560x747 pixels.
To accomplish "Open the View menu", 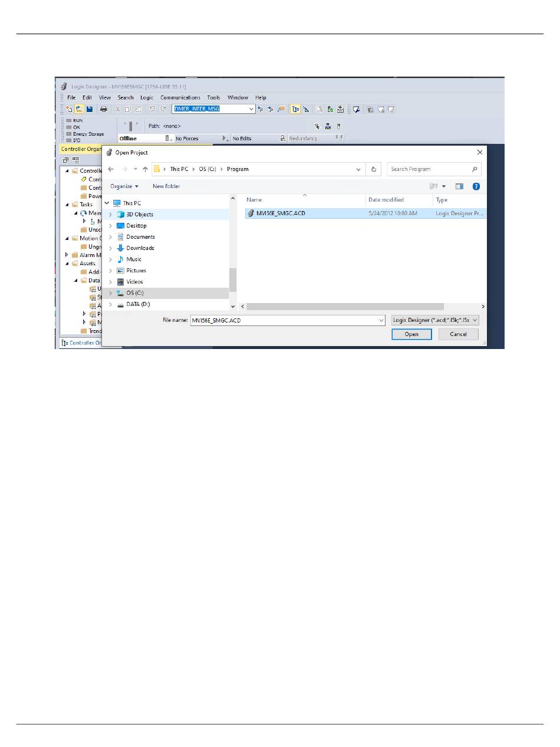I will [x=105, y=98].
